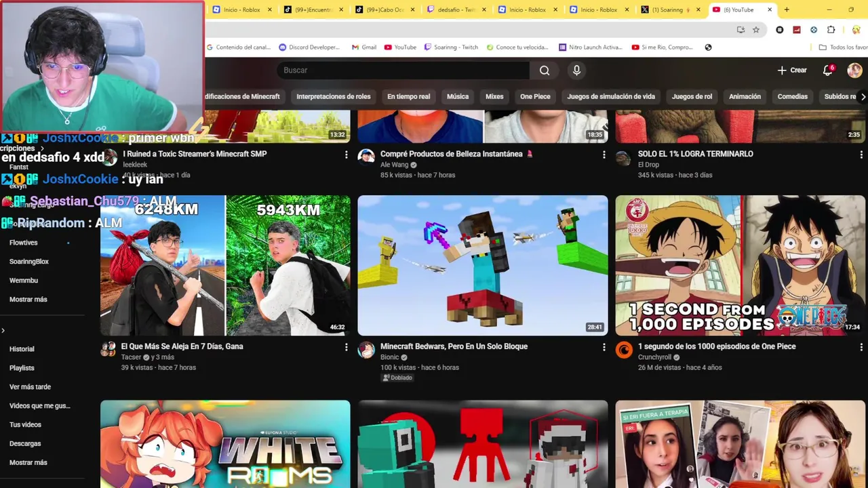Start voice search with the microphone icon
868x488 pixels.
coord(576,70)
